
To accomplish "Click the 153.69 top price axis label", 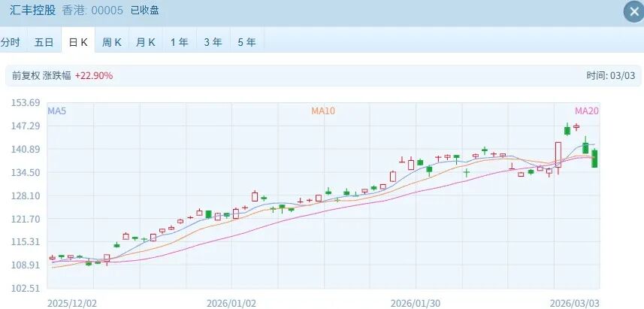I will [x=26, y=103].
